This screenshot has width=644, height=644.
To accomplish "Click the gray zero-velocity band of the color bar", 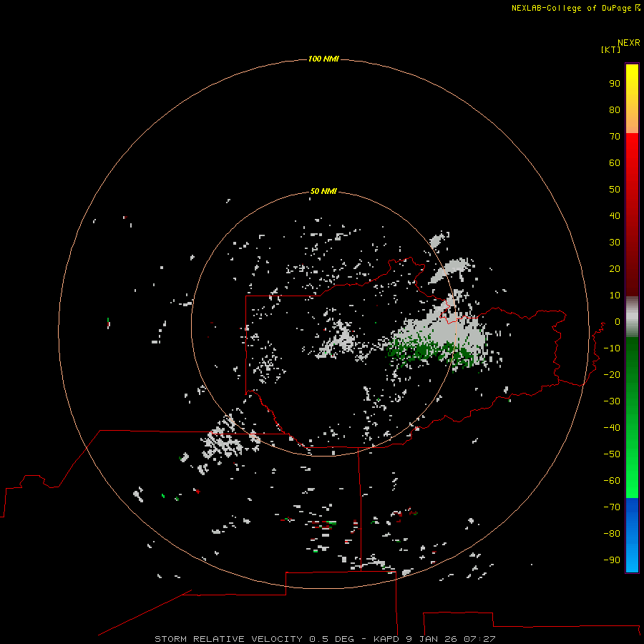I will [x=632, y=316].
